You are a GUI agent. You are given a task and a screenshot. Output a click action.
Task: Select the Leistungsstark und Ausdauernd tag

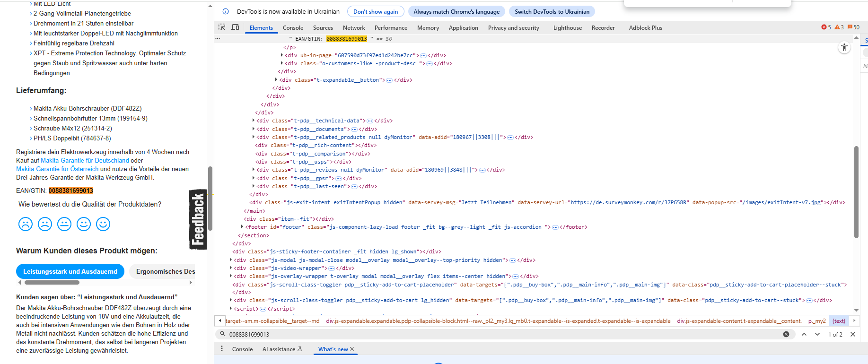(x=70, y=271)
